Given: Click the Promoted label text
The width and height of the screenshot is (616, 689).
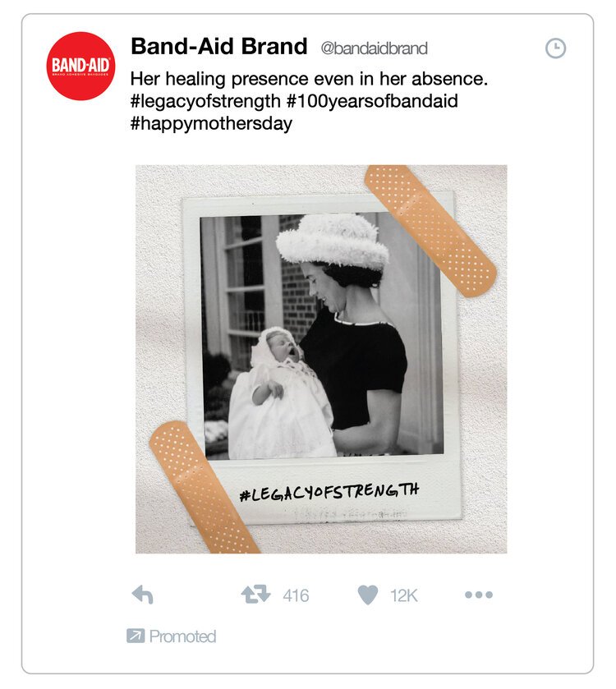Looking at the screenshot, I should click(183, 636).
